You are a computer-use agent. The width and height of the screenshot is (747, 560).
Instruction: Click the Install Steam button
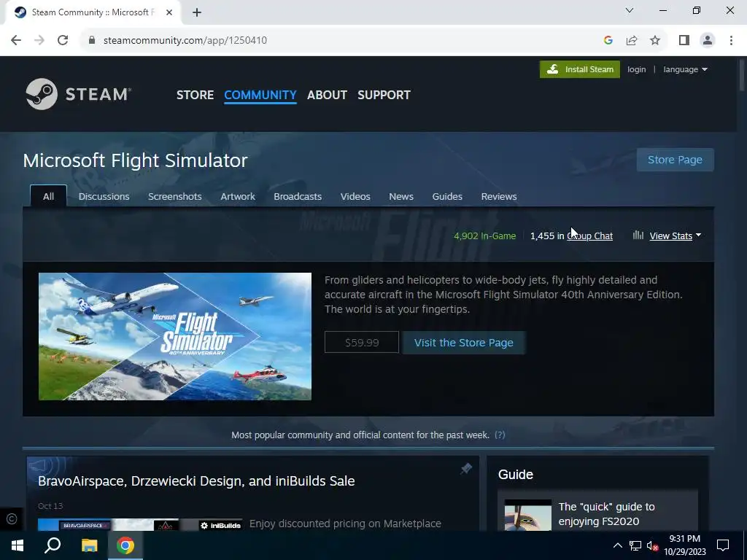(x=580, y=69)
